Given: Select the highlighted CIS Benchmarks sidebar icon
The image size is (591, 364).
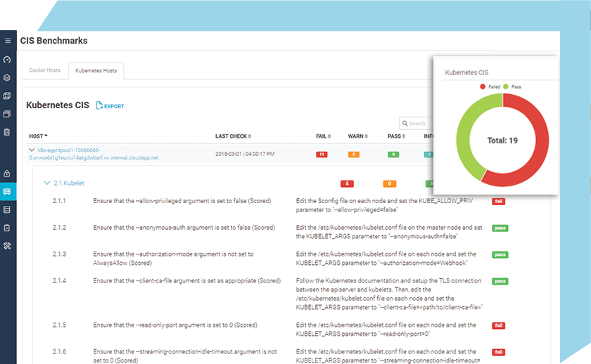Looking at the screenshot, I should (8, 191).
